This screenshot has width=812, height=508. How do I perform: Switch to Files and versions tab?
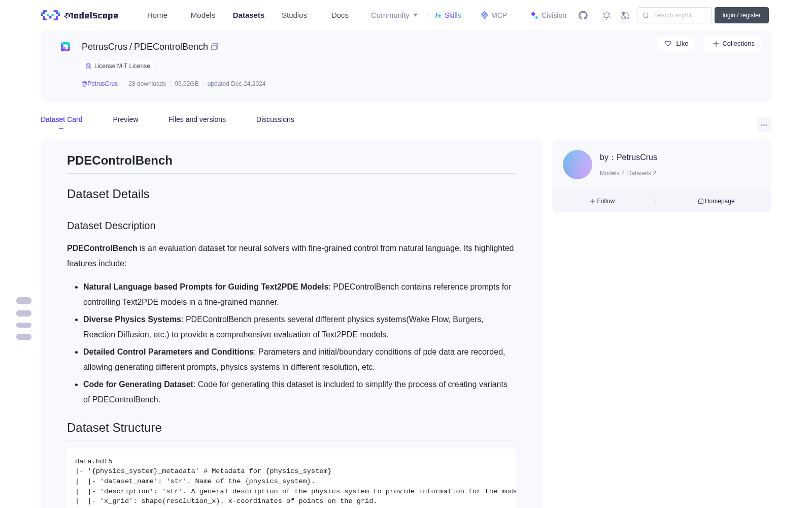[197, 119]
